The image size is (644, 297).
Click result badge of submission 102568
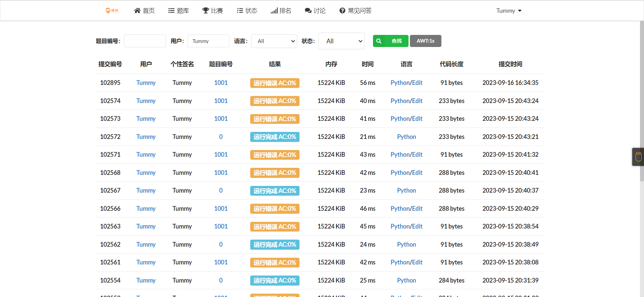click(275, 173)
